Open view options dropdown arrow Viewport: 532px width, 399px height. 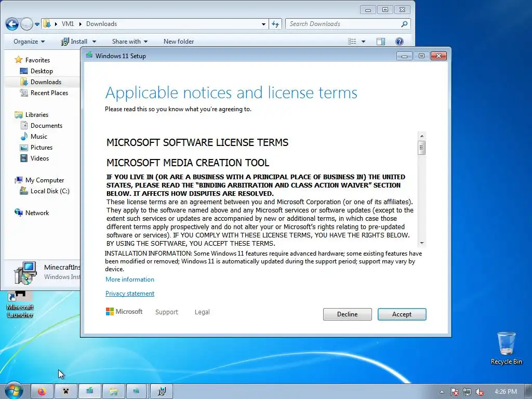363,42
